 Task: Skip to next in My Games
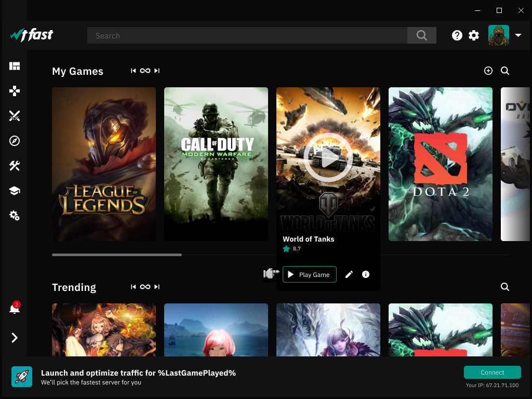(x=157, y=71)
